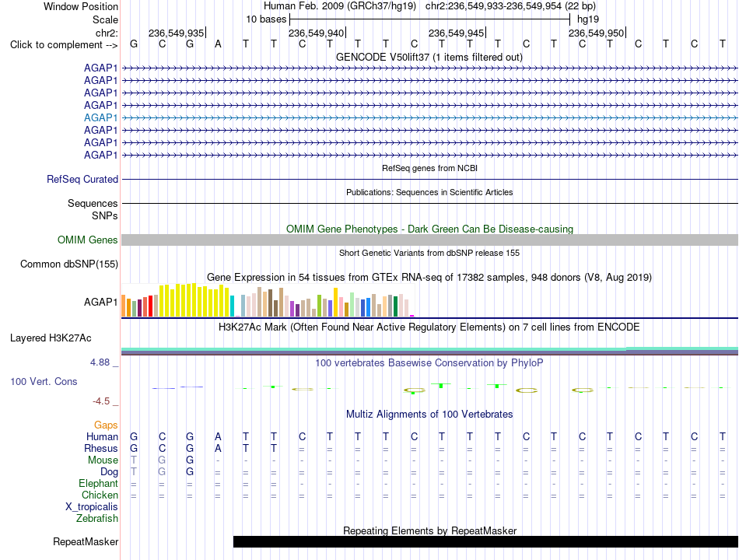Click the GENCODE V50lift37 track title
The width and height of the screenshot is (739, 560).
tap(429, 57)
